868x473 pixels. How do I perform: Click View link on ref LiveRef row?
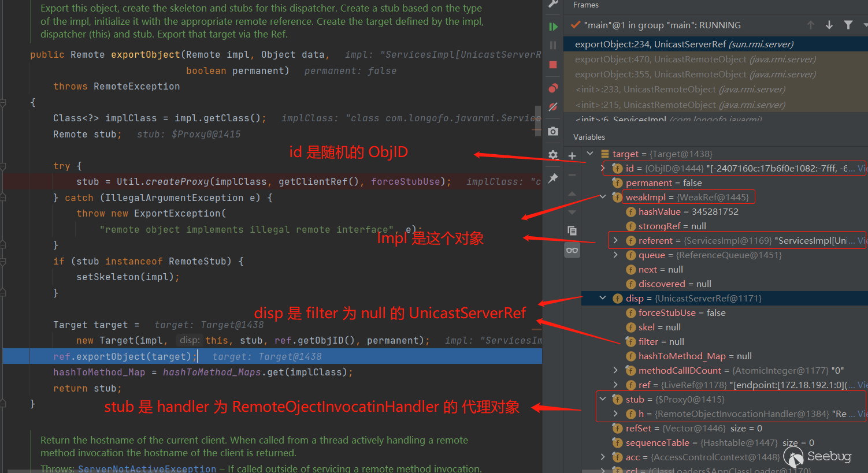(862, 385)
